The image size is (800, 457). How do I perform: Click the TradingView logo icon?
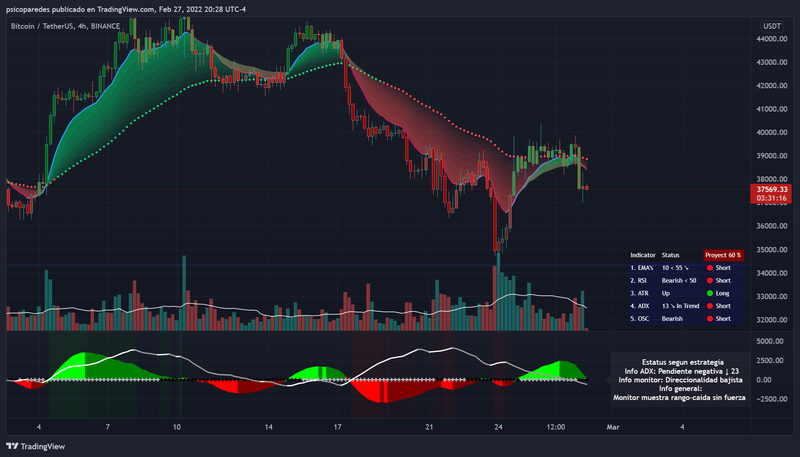point(12,446)
